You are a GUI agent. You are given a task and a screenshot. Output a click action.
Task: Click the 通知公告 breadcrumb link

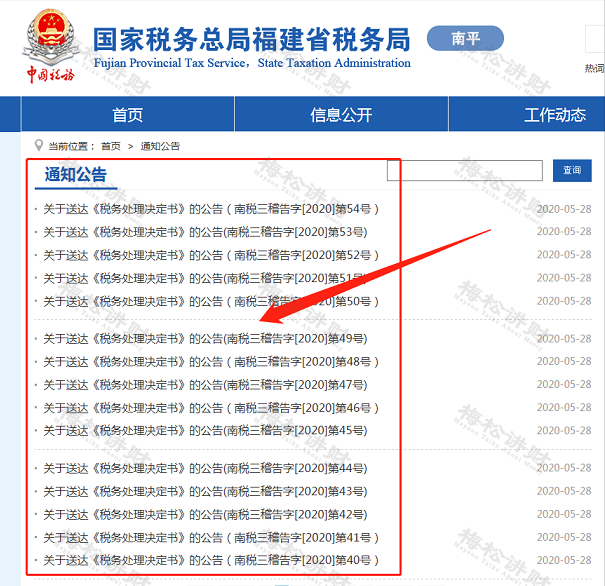pos(160,146)
